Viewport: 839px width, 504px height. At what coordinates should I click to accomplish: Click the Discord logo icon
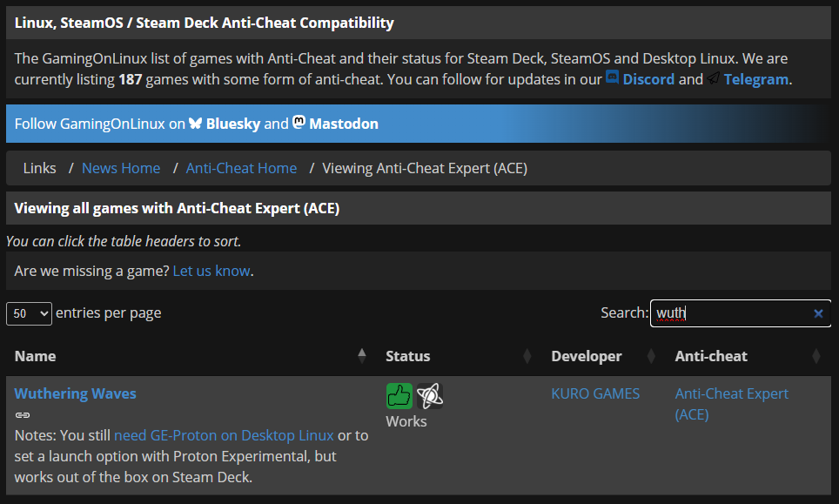point(613,78)
